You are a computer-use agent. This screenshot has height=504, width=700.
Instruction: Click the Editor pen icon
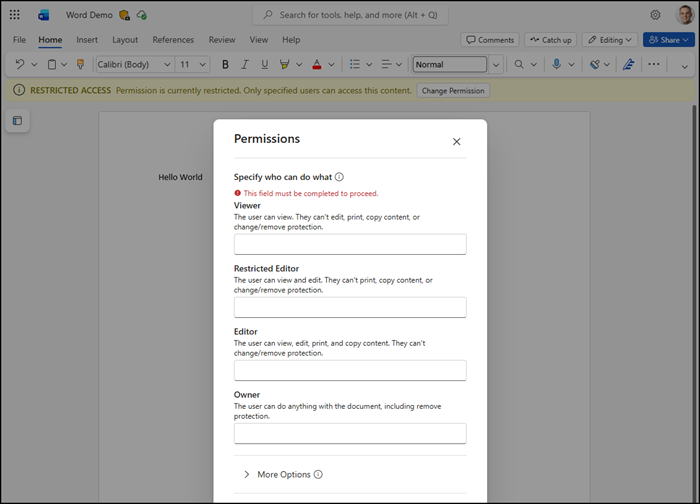pos(629,64)
